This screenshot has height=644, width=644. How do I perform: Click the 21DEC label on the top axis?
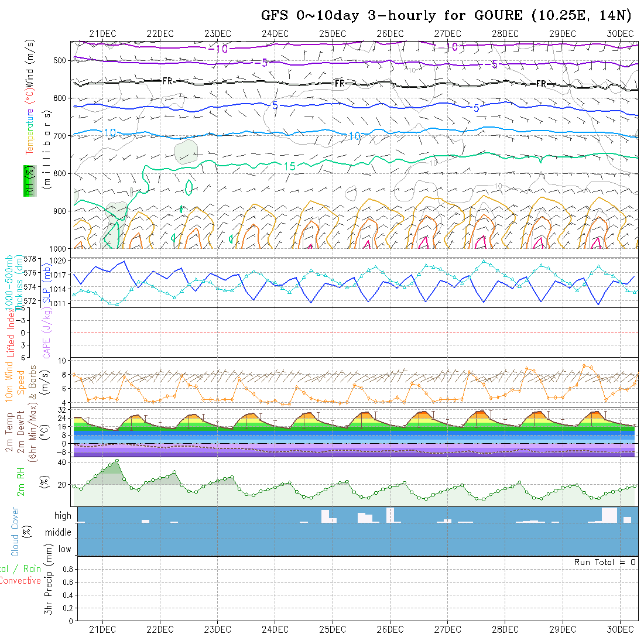(x=102, y=33)
